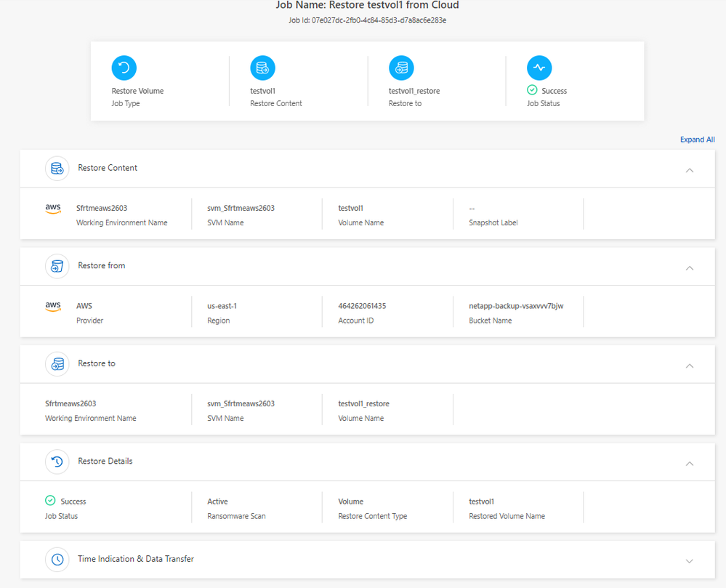Click the Restore Details history icon

click(57, 462)
